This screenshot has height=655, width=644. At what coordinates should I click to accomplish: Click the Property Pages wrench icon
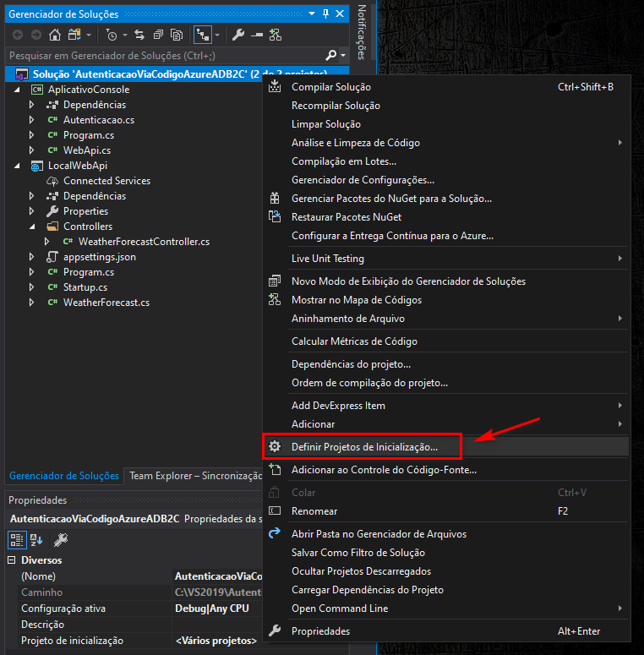[61, 539]
